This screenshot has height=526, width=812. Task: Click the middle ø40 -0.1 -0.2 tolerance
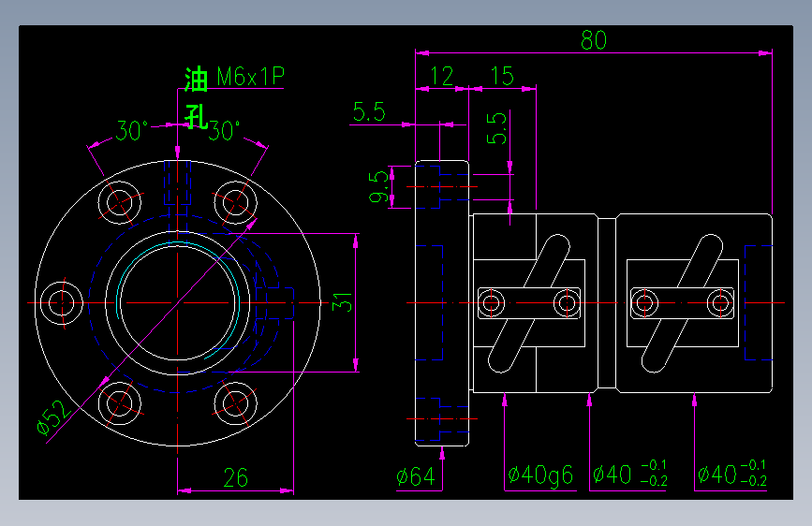pos(629,474)
